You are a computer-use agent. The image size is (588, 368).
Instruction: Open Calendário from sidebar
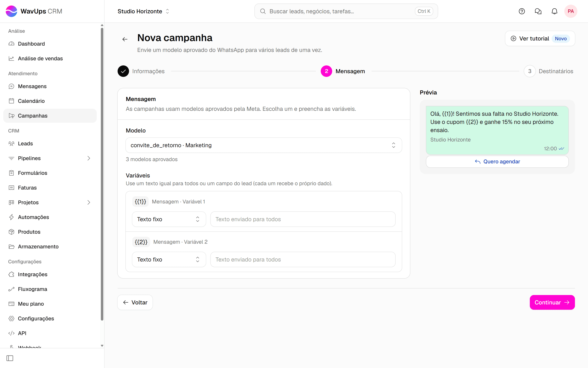coord(50,101)
